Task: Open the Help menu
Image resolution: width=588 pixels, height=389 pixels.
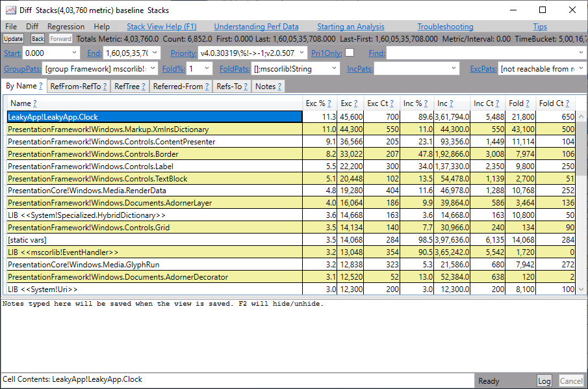Action: 101,27
